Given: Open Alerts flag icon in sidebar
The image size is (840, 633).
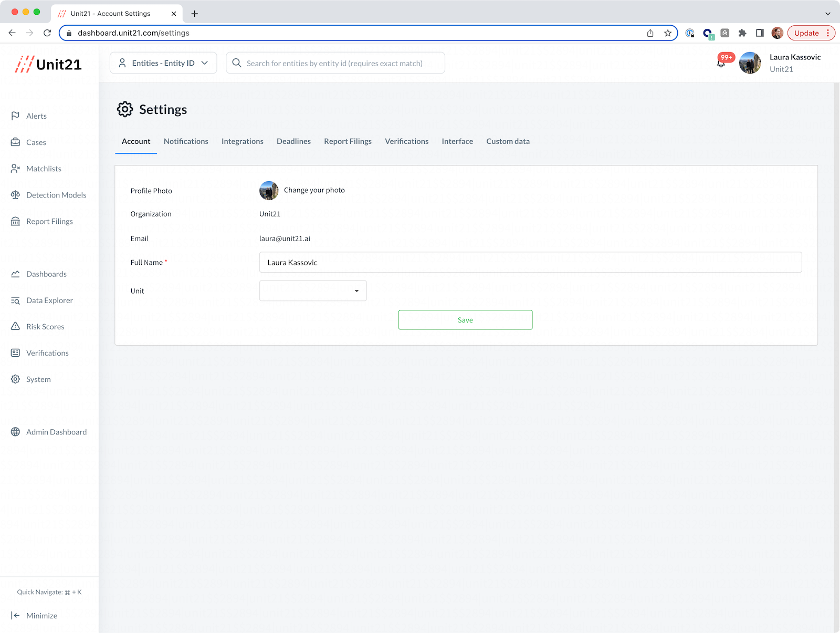Looking at the screenshot, I should pyautogui.click(x=15, y=116).
